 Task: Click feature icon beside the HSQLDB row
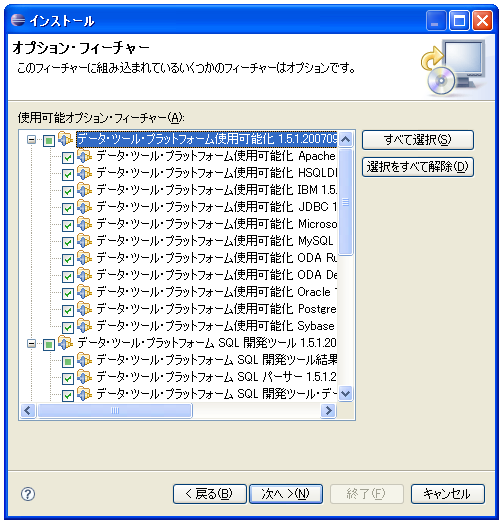point(85,173)
